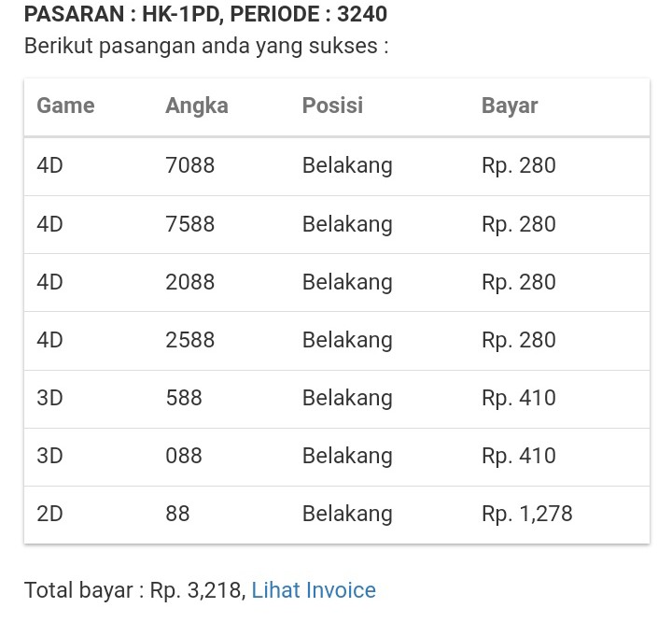Screen dimensions: 672x636
Task: Click Rp. 410 in the 588 row
Action: [518, 398]
